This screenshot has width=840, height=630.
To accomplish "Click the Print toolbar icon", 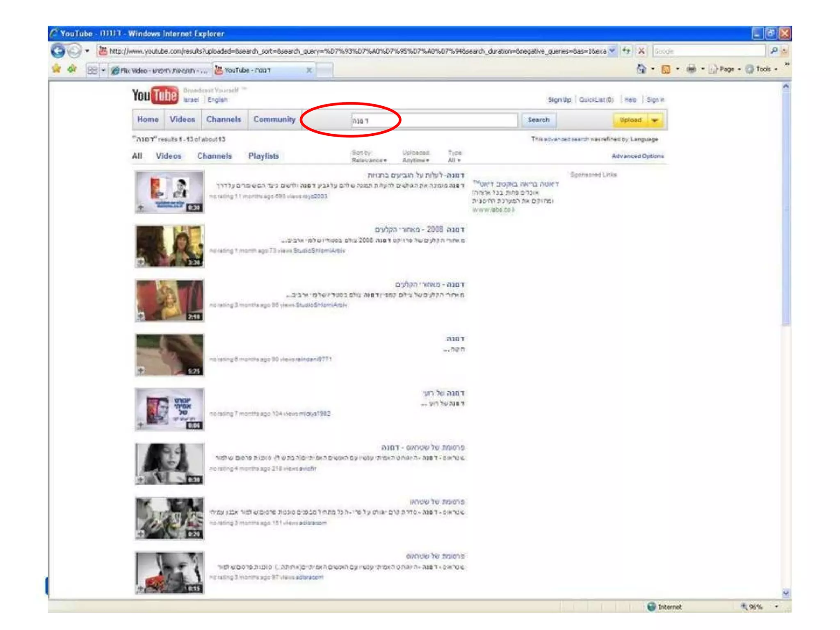I will tap(691, 69).
